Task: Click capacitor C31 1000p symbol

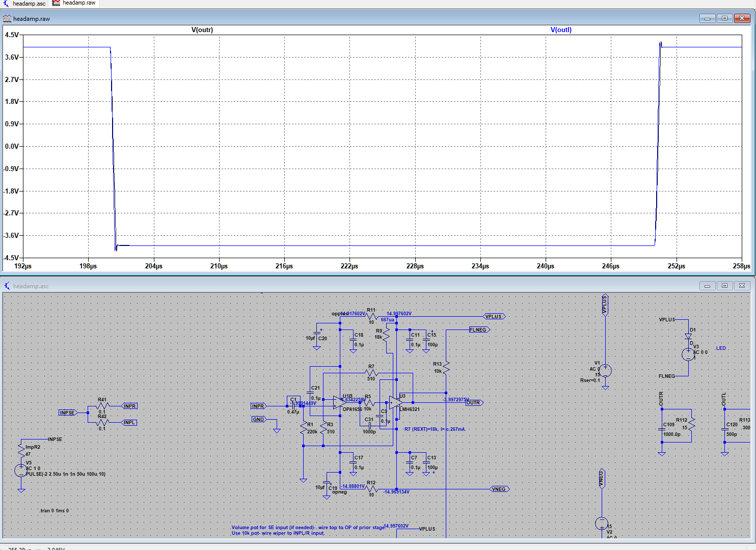Action: tap(369, 425)
